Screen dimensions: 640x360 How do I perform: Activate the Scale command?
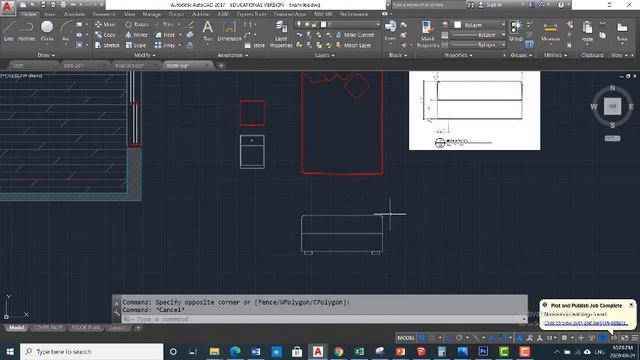click(136, 45)
